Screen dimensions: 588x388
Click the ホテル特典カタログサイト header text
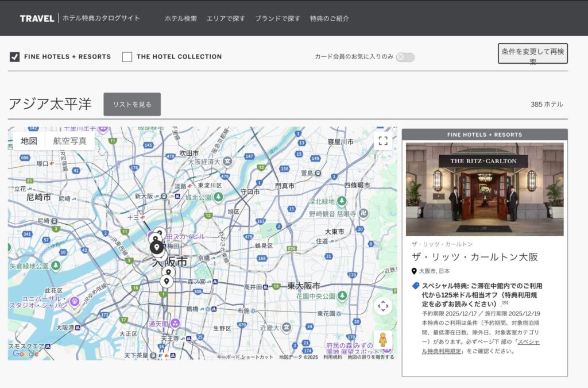(x=101, y=18)
